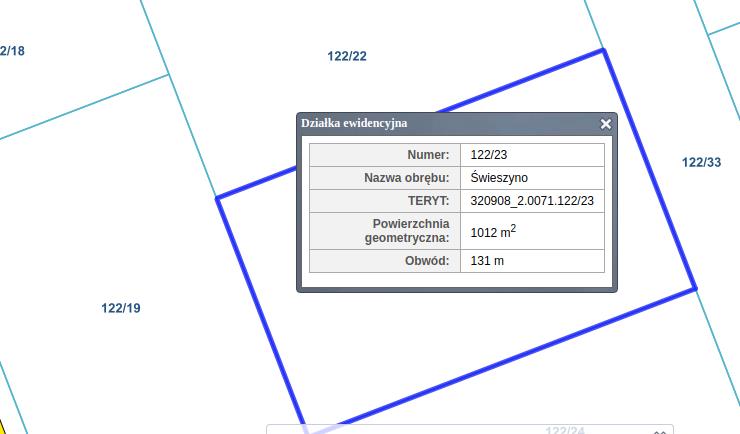Select the TERYT label cell

pos(385,201)
